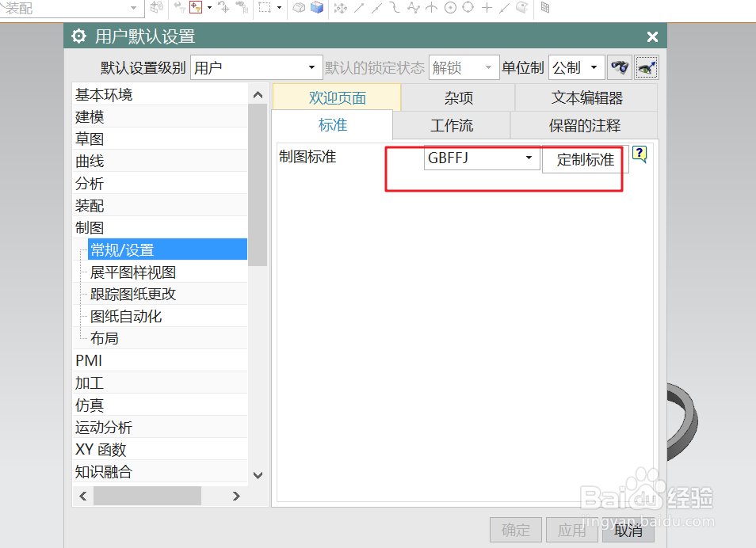Select 建模 in the category list

click(x=160, y=116)
